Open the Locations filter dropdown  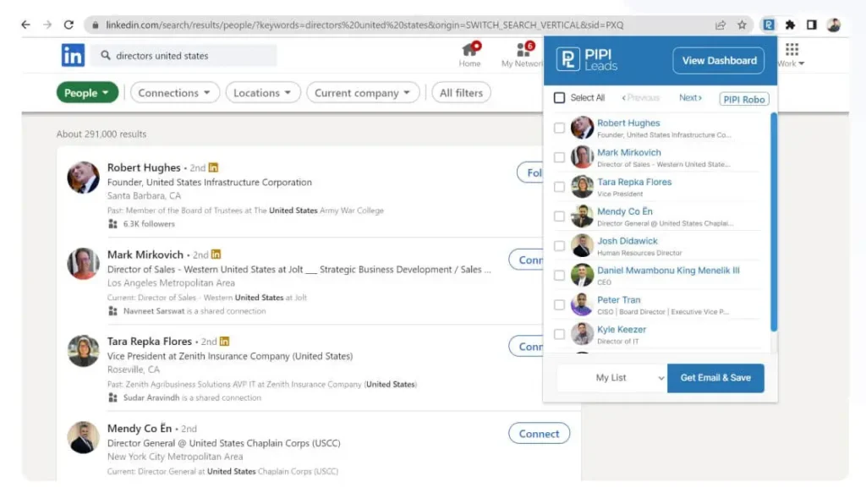tap(263, 93)
